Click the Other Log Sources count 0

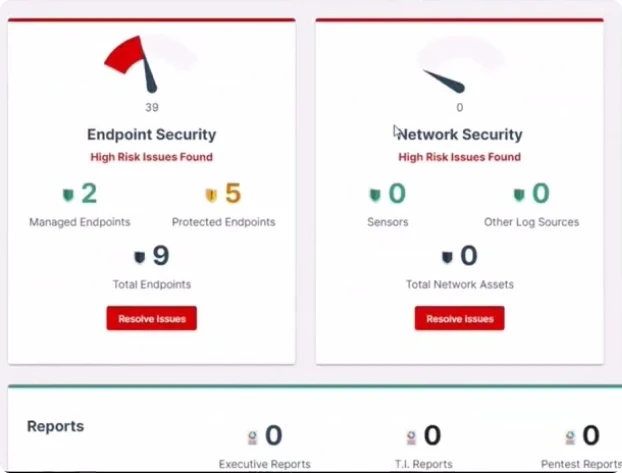[541, 194]
